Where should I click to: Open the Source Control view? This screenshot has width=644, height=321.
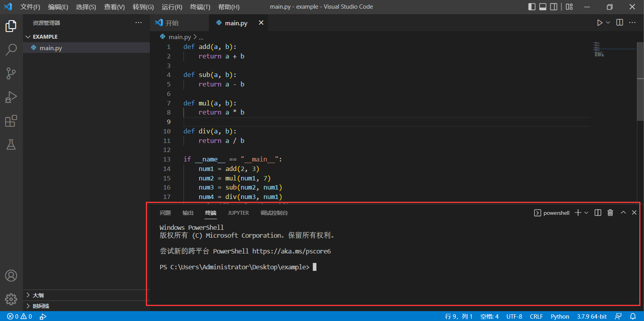tap(11, 73)
